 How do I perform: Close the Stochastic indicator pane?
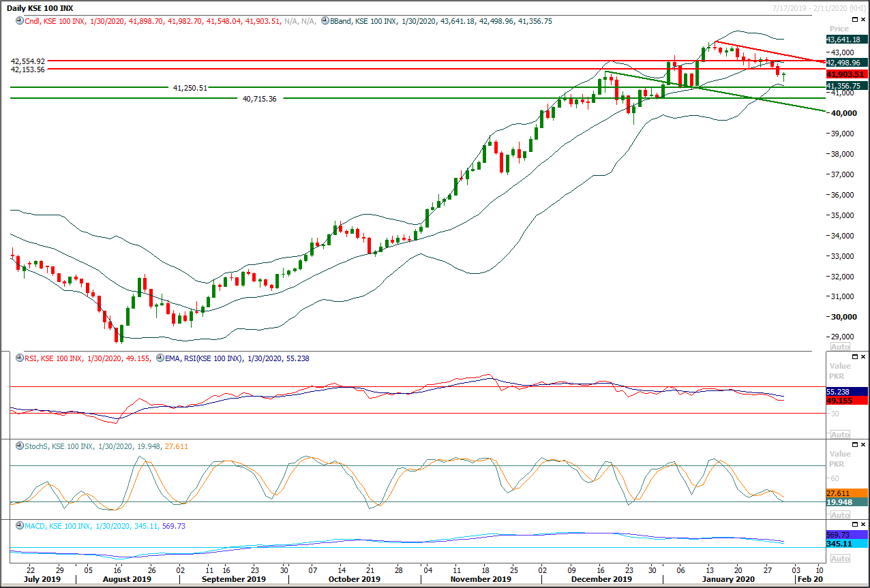click(x=863, y=446)
